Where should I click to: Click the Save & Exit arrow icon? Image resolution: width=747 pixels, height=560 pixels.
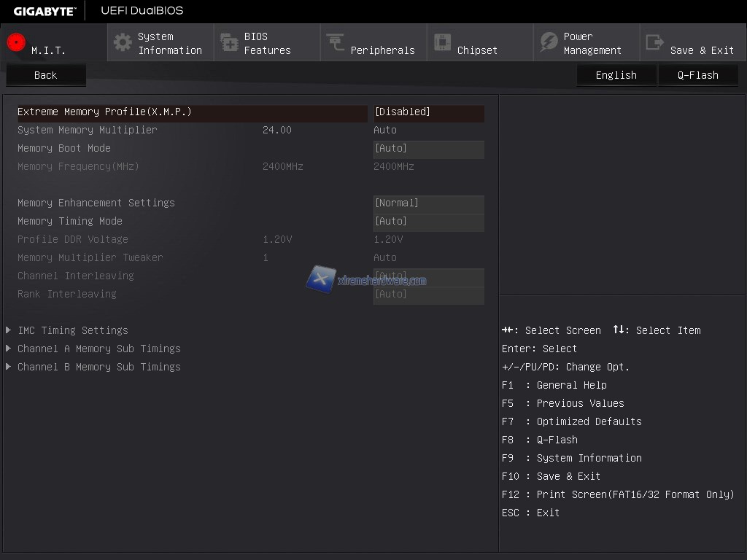pos(655,42)
